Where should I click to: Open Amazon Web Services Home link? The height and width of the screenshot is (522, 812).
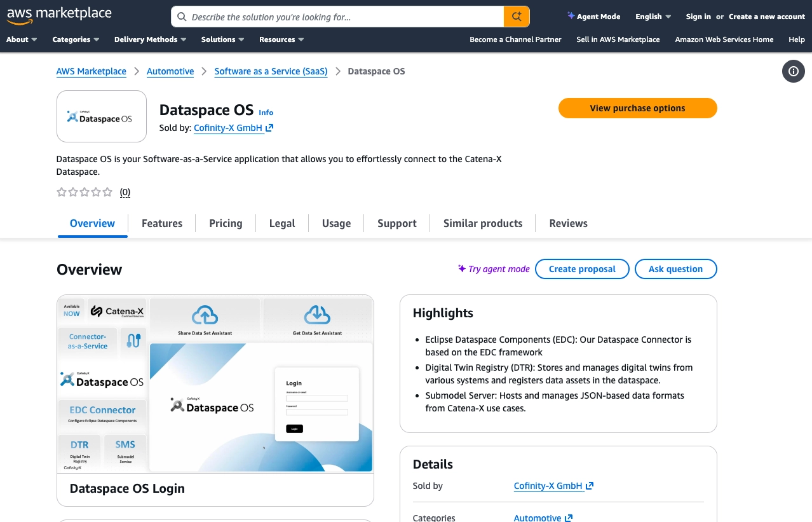pos(724,39)
